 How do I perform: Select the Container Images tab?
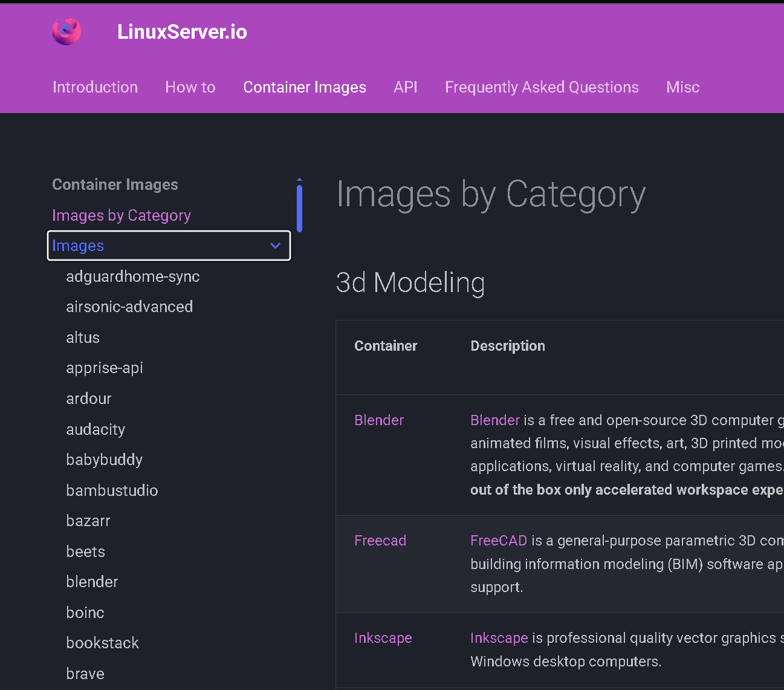click(x=305, y=87)
